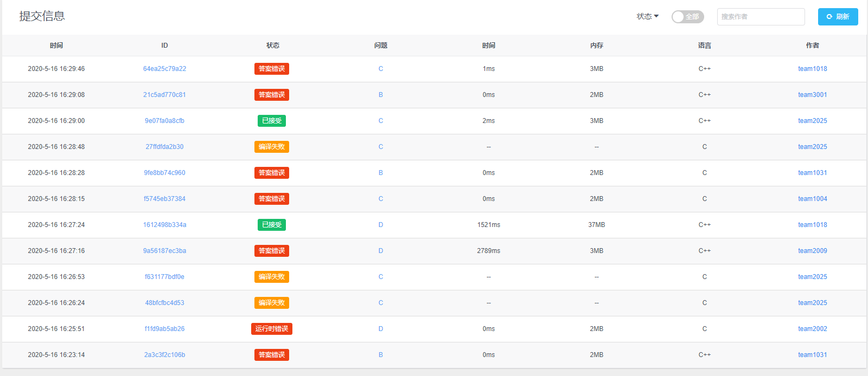Image resolution: width=868 pixels, height=376 pixels.
Task: Click the 刷新 refresh button
Action: (x=838, y=17)
